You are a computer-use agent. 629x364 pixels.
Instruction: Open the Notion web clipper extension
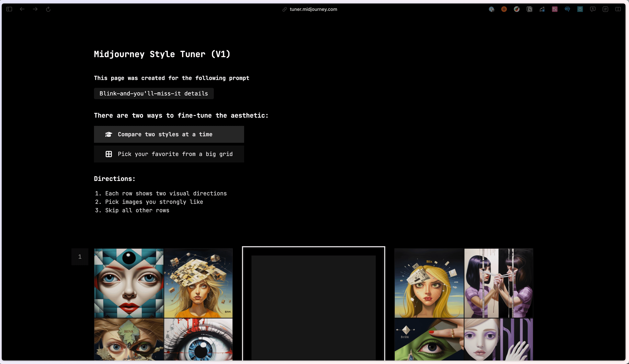tap(529, 9)
